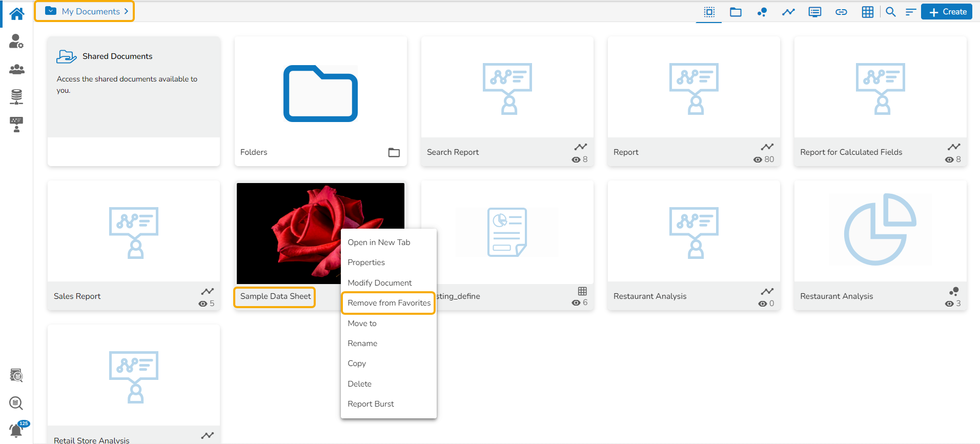Image resolution: width=980 pixels, height=444 pixels.
Task: Open the data connectors database icon
Action: click(16, 96)
